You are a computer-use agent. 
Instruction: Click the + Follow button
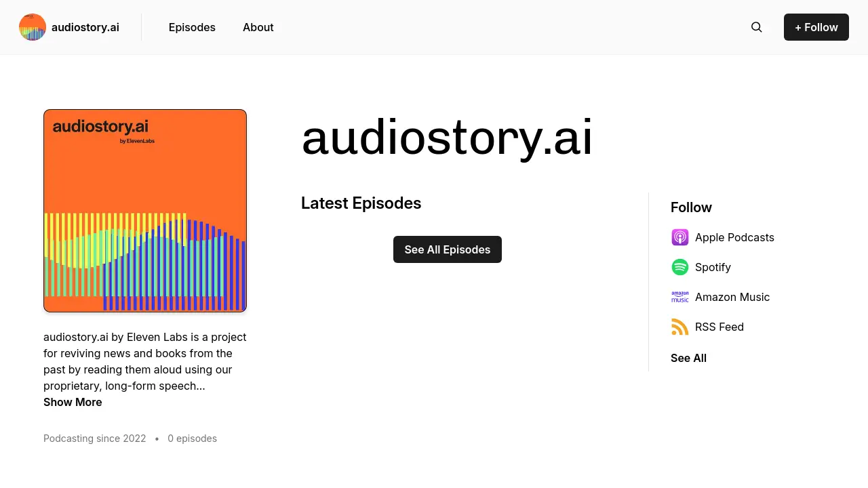pos(816,27)
